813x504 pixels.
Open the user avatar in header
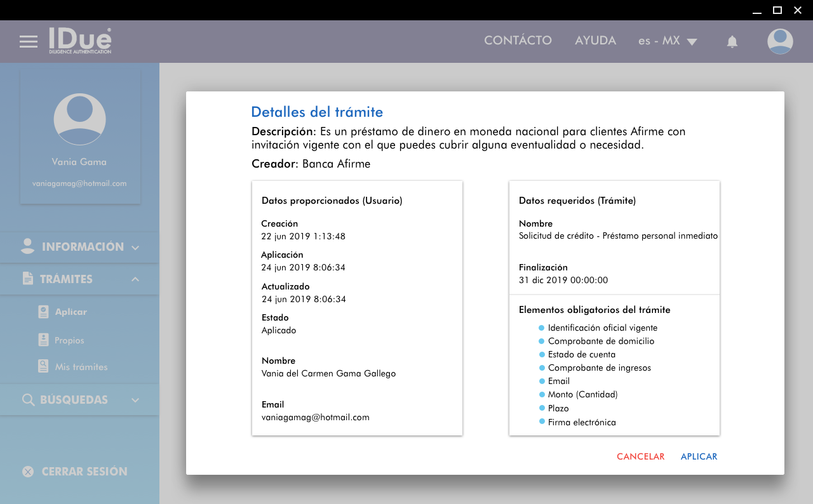click(779, 42)
